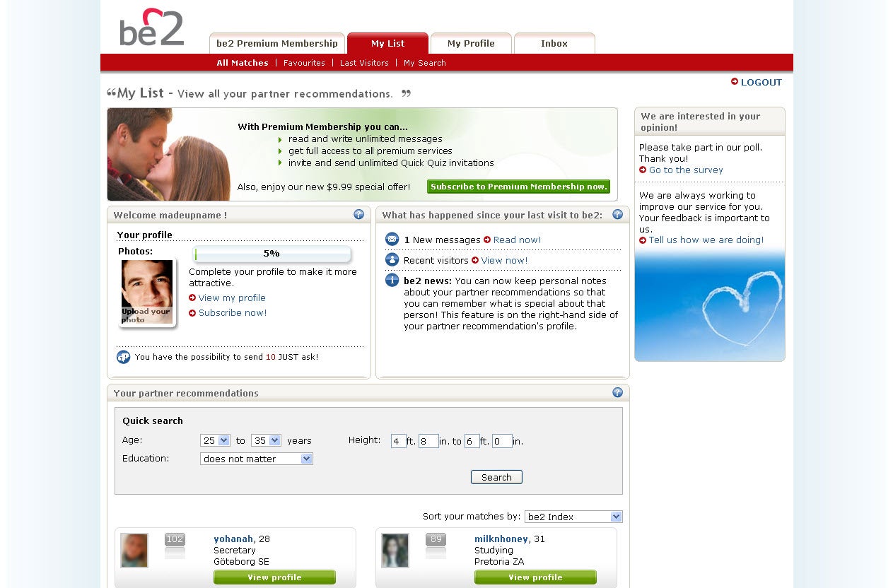Click red arrow beside Go to the survey

643,170
